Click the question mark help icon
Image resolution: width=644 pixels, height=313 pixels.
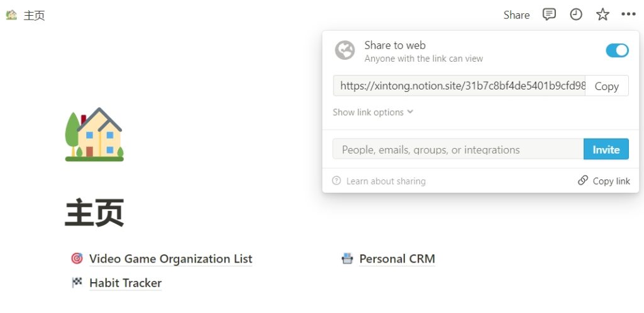point(336,181)
